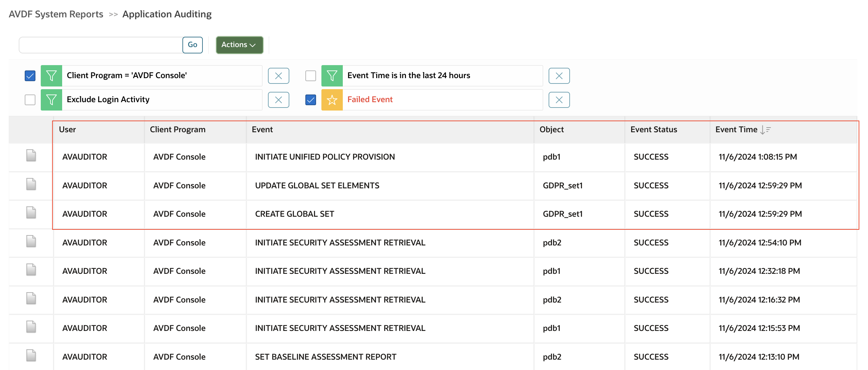
Task: Click funnel icon on Exclude Login Activity filter
Action: point(51,100)
